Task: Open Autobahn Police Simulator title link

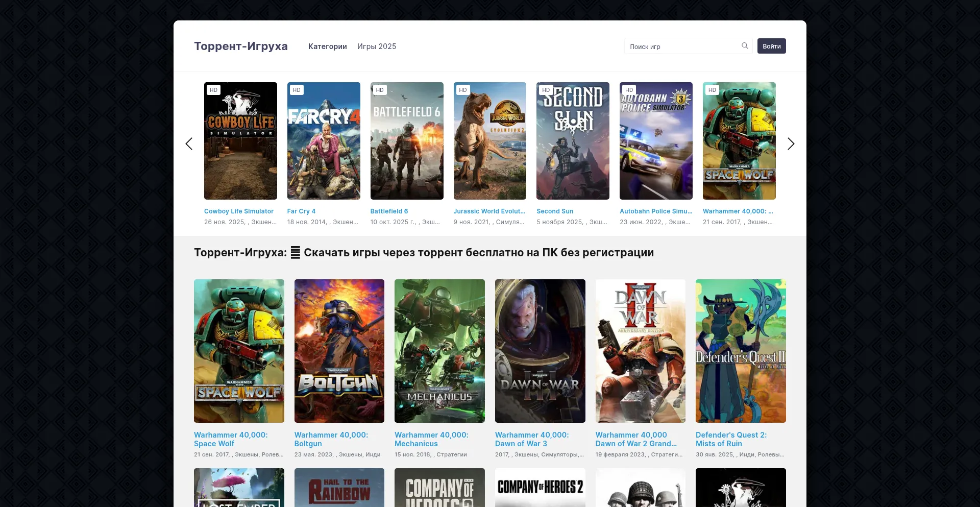Action: pyautogui.click(x=655, y=211)
